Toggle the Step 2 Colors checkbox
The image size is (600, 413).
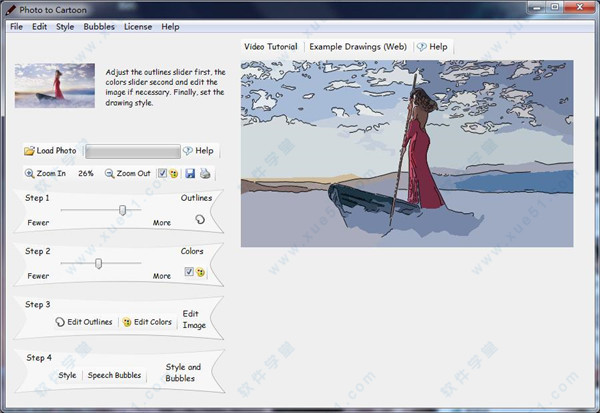(189, 272)
